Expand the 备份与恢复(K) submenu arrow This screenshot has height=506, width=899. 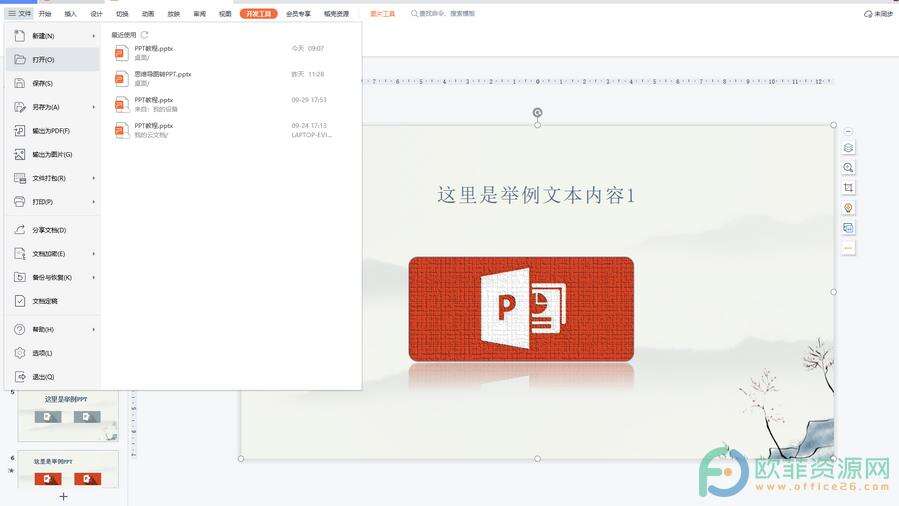tap(93, 277)
